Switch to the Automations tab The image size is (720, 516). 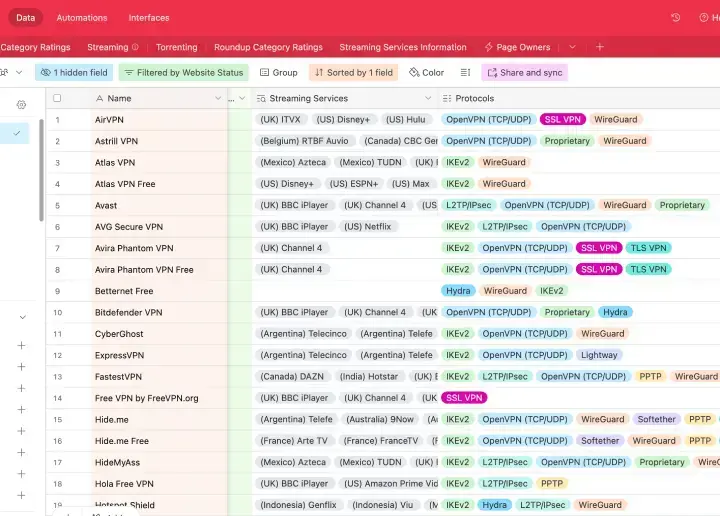pos(82,18)
